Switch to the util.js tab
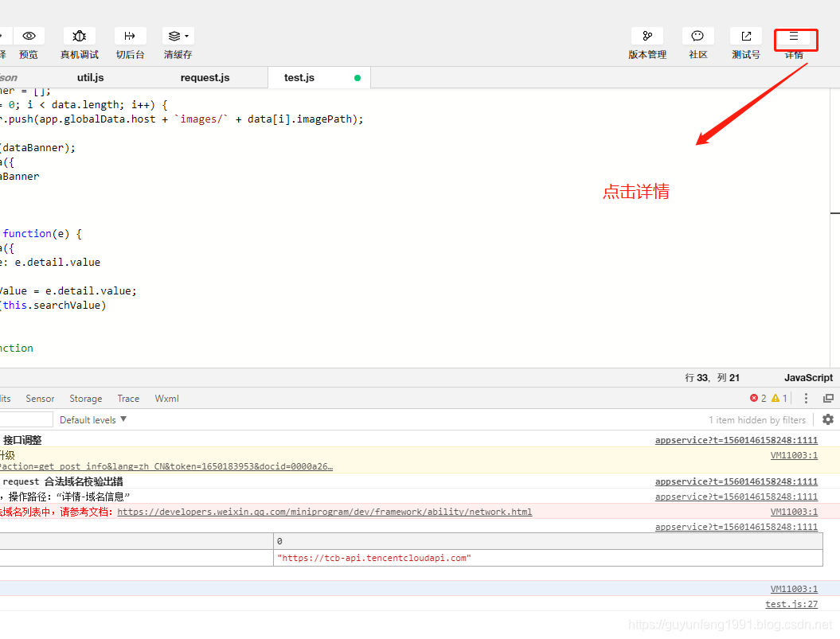Viewport: 840px width, 639px height. [x=90, y=78]
